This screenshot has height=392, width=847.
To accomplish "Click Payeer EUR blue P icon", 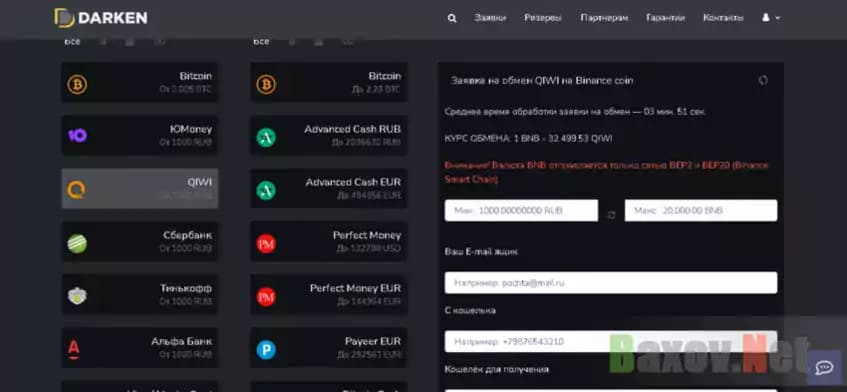I will tap(266, 350).
